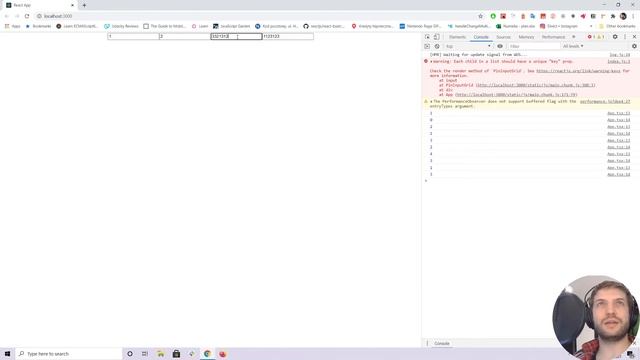The height and width of the screenshot is (360, 640).
Task: Toggle the console sidebar icon
Action: pos(427,46)
